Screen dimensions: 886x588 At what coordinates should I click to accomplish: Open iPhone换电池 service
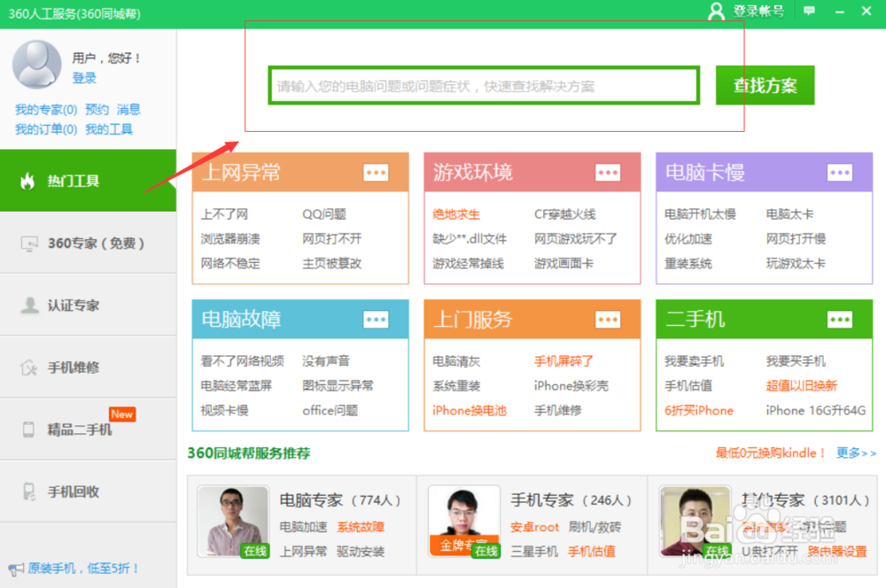coord(470,411)
